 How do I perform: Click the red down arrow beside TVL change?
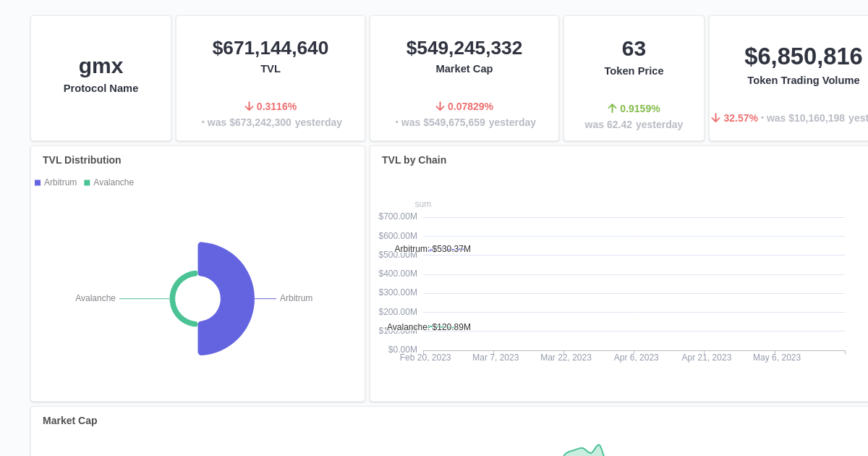(x=249, y=106)
